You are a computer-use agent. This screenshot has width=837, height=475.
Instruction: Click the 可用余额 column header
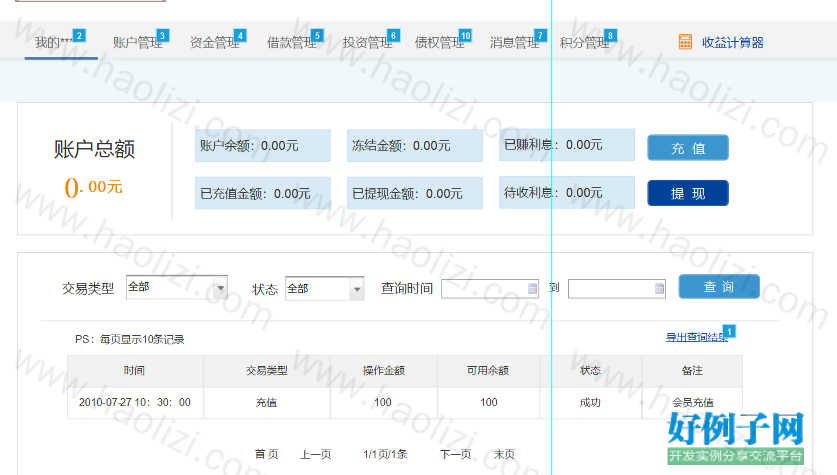[488, 370]
